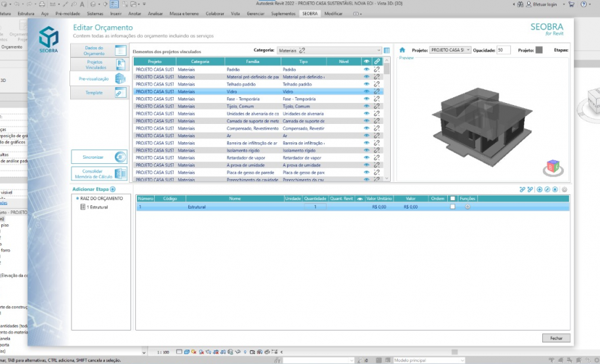The width and height of the screenshot is (600, 364).
Task: Click the help question mark icon
Action: (x=584, y=4)
